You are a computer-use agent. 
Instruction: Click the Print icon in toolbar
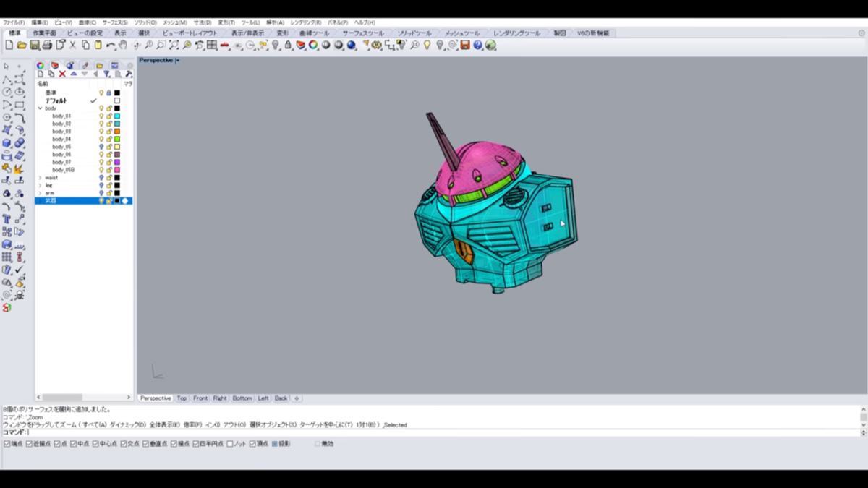point(47,46)
